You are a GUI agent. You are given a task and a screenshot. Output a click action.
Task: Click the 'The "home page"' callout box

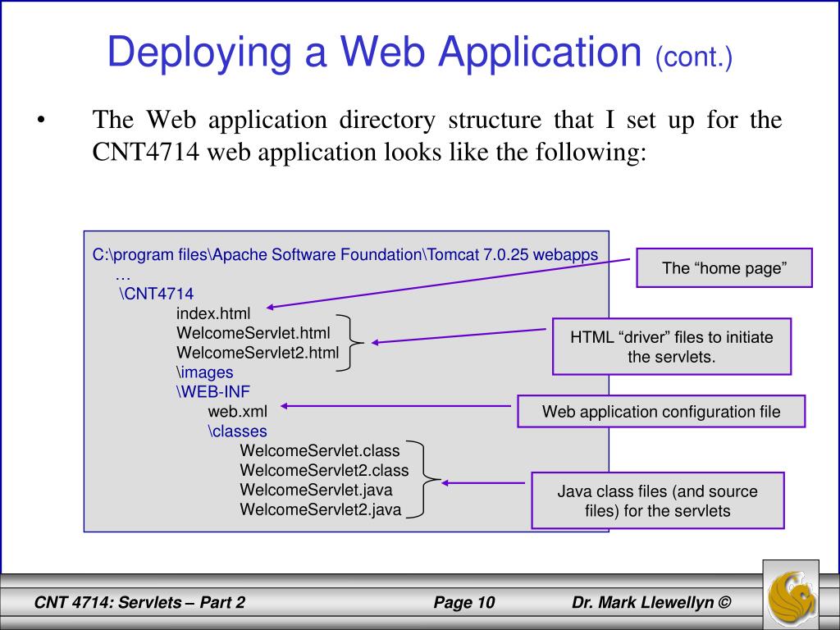(724, 268)
